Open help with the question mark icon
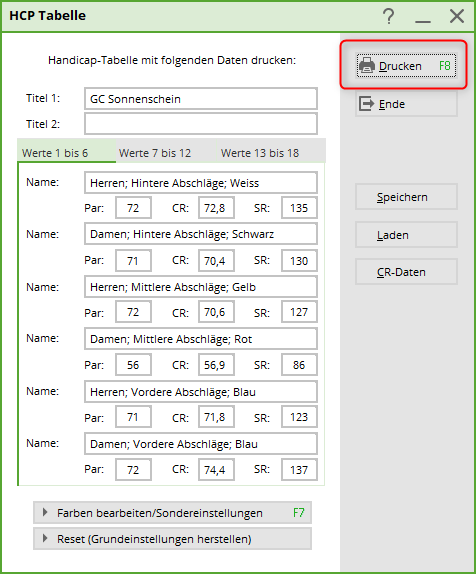The width and height of the screenshot is (476, 574). pyautogui.click(x=388, y=16)
